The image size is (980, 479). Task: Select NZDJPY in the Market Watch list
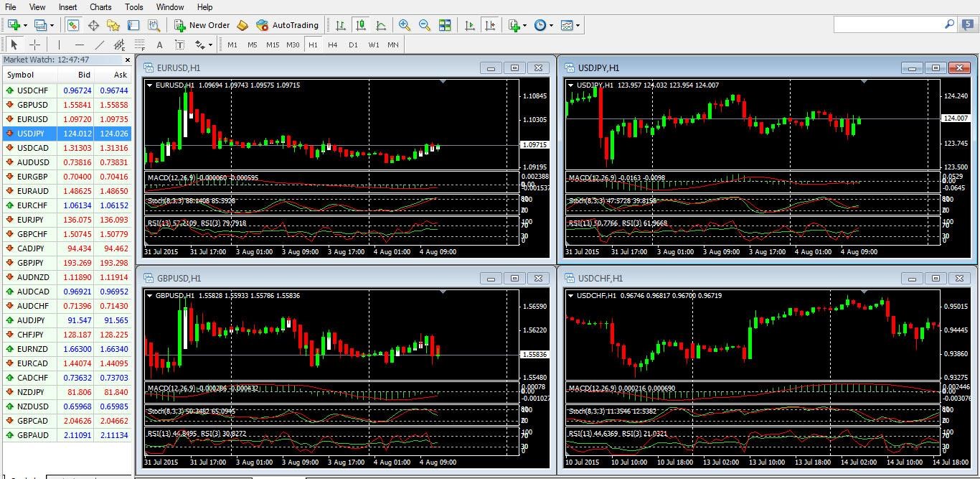click(x=29, y=392)
